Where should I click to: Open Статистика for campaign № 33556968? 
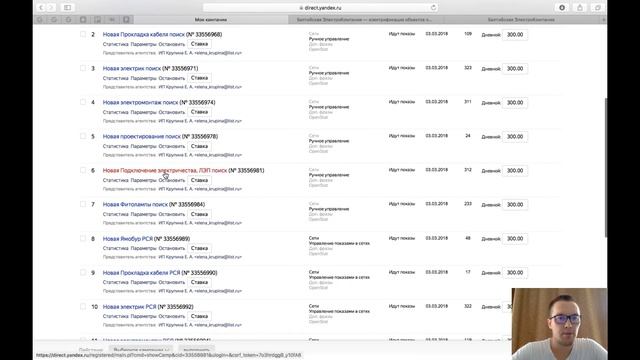[116, 44]
